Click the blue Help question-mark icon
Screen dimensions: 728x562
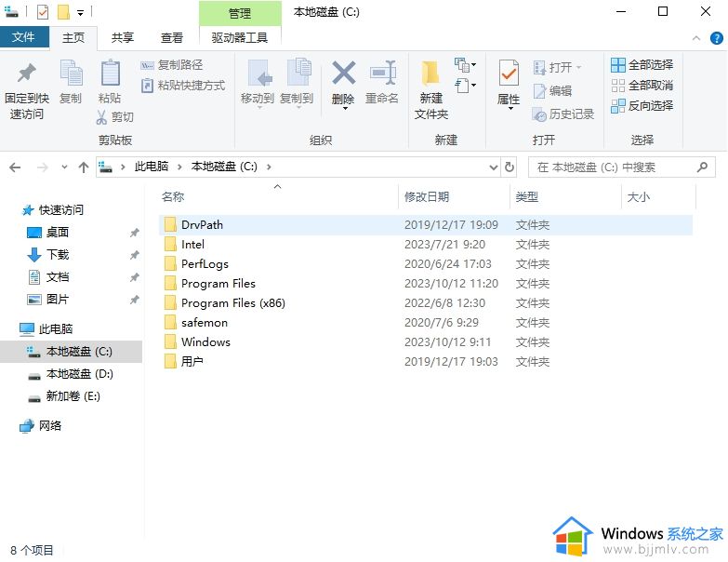(x=717, y=38)
